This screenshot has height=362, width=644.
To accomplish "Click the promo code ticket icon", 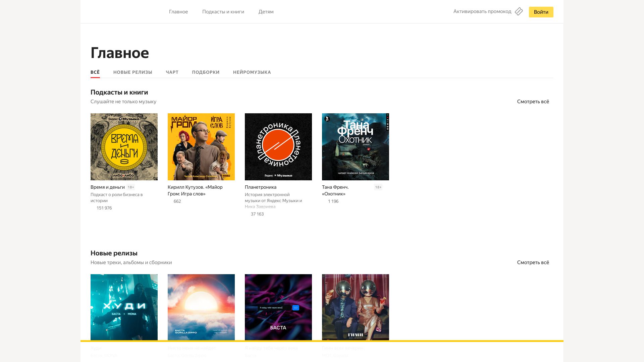I will click(519, 11).
